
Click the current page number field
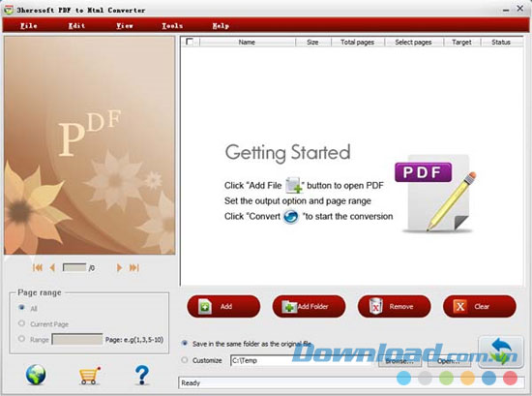[x=74, y=267]
